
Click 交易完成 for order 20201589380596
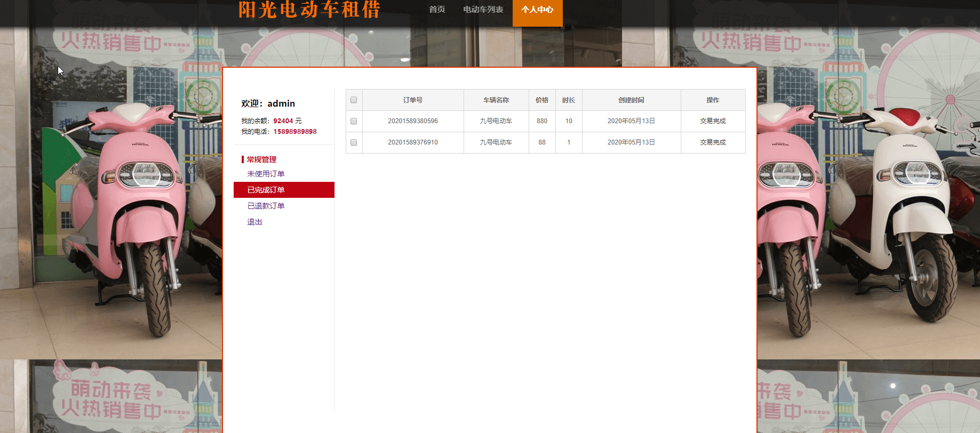pos(713,121)
